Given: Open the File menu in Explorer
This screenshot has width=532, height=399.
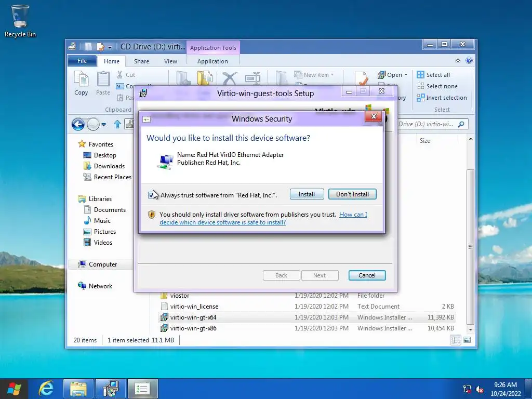Looking at the screenshot, I should (82, 61).
